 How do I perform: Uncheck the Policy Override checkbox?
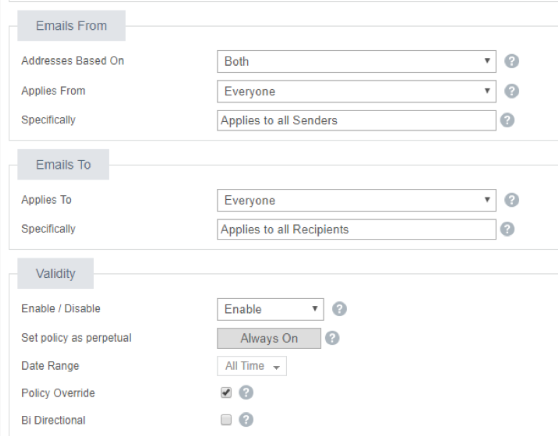pos(226,393)
